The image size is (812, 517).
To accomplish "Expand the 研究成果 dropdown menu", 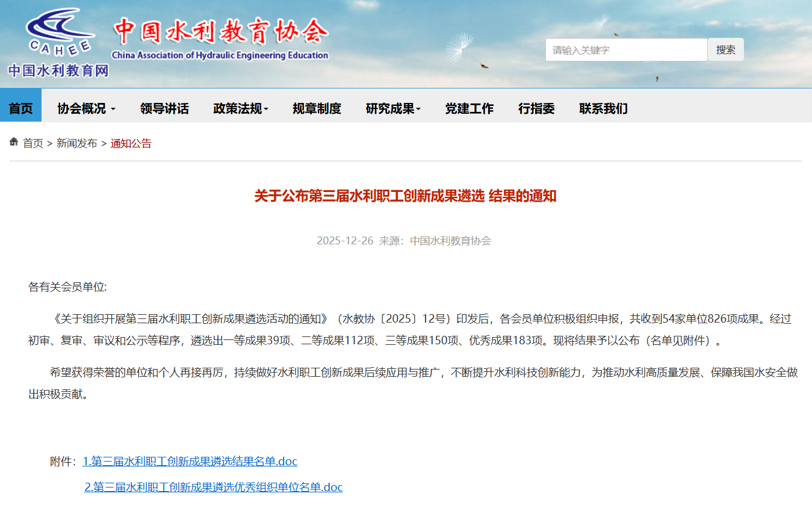I will (392, 108).
